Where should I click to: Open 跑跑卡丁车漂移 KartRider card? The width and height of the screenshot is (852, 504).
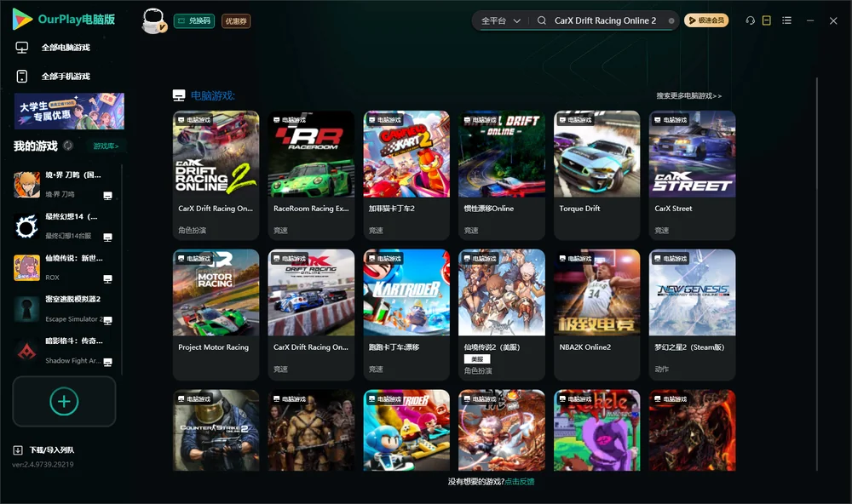point(406,314)
